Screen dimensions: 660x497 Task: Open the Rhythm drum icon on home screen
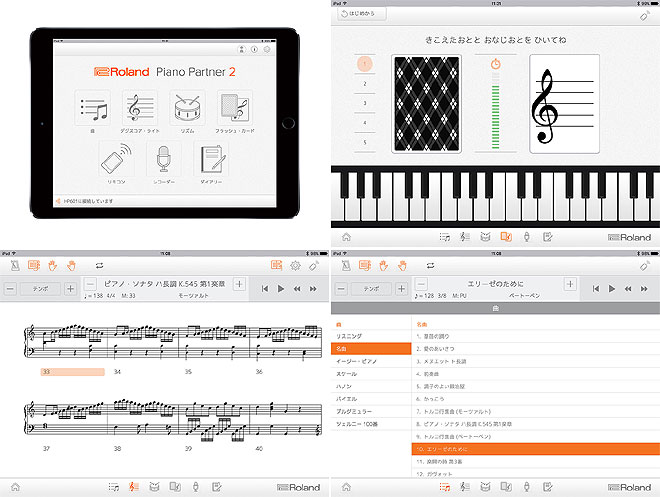click(187, 108)
